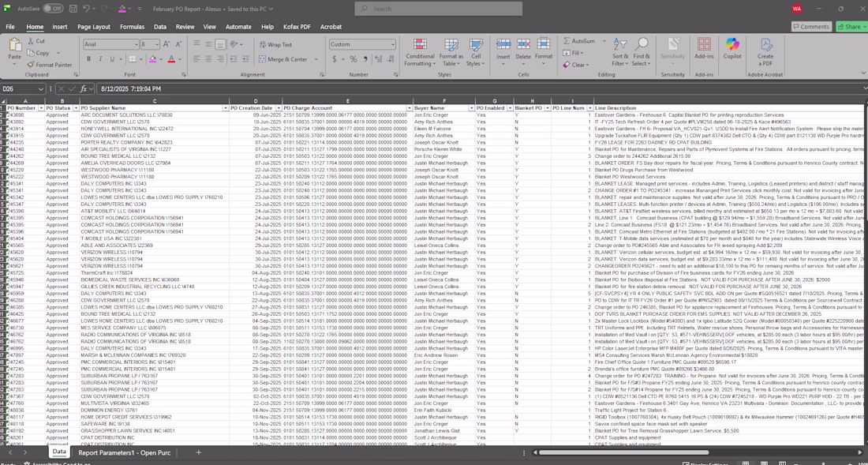Open the Page Layout ribbon tab
Viewport: 868px width, 465px height.
(94, 27)
